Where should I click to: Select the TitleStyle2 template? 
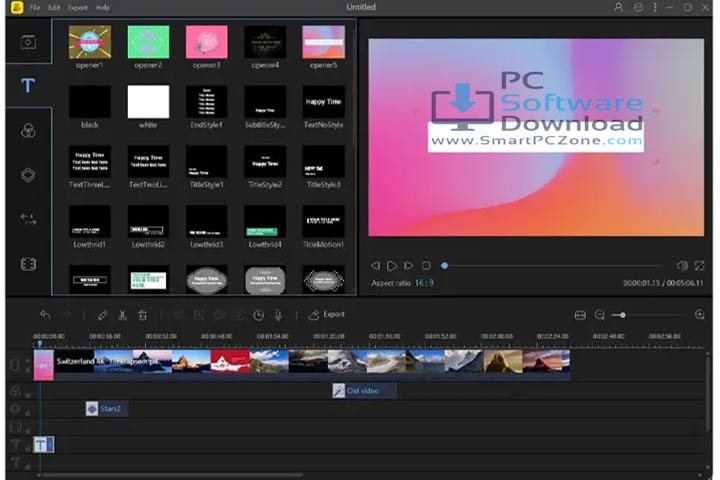pyautogui.click(x=265, y=162)
